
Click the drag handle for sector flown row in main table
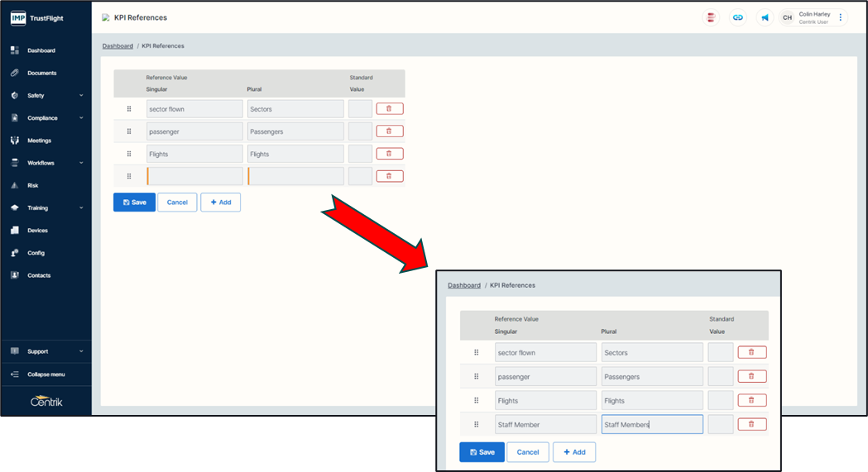[129, 109]
